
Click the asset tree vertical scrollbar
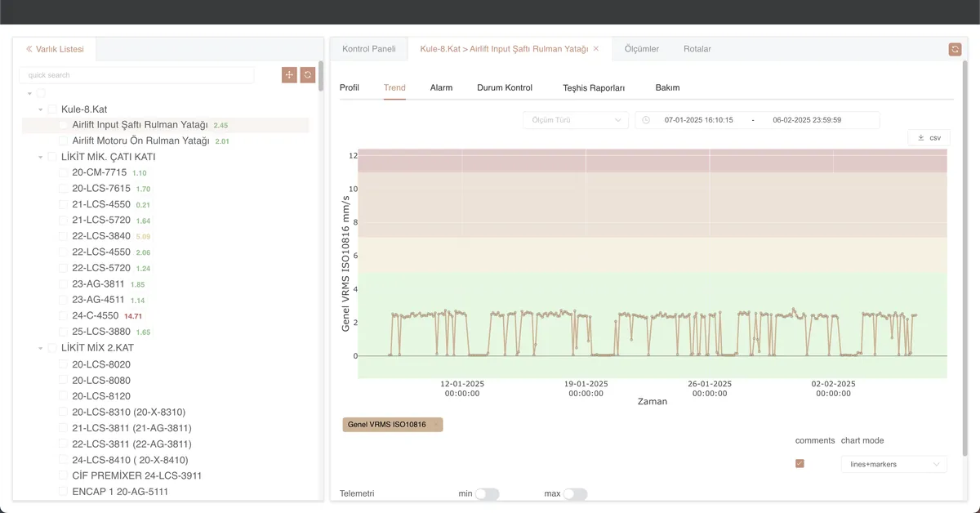(321, 77)
